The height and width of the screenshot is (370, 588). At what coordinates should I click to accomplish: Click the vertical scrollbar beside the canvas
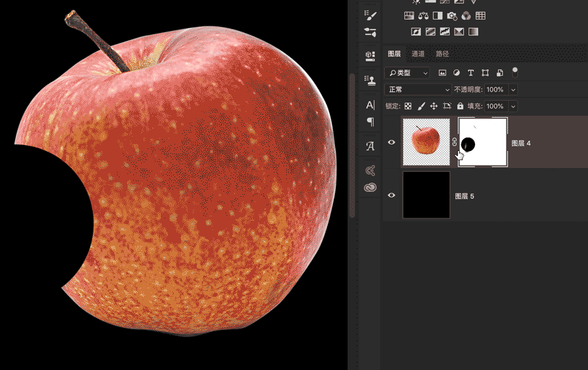(351, 146)
